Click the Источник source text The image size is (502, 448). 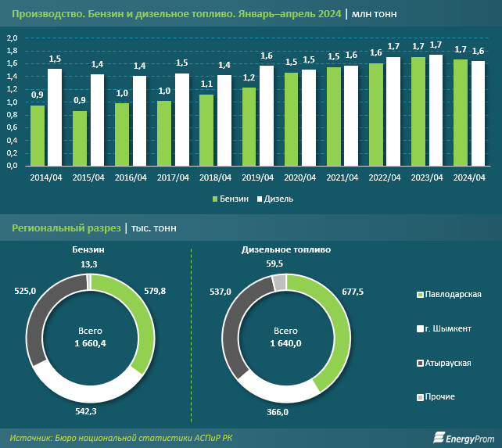pyautogui.click(x=121, y=436)
